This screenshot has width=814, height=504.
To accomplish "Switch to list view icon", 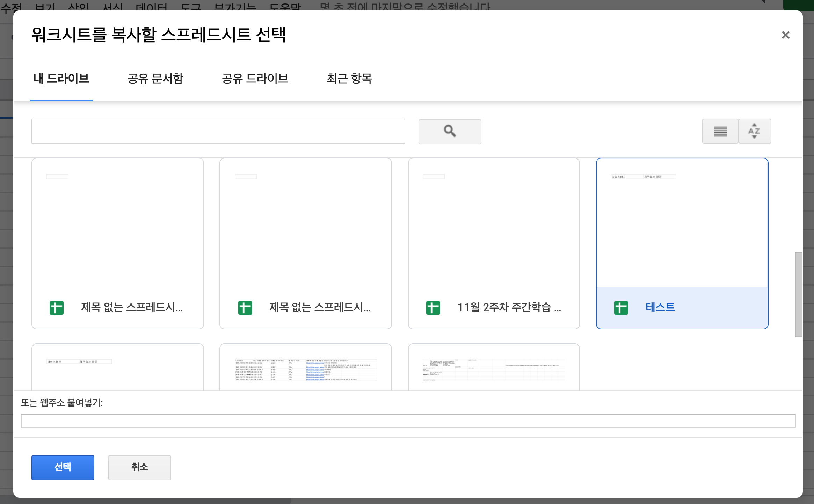I will (x=720, y=132).
